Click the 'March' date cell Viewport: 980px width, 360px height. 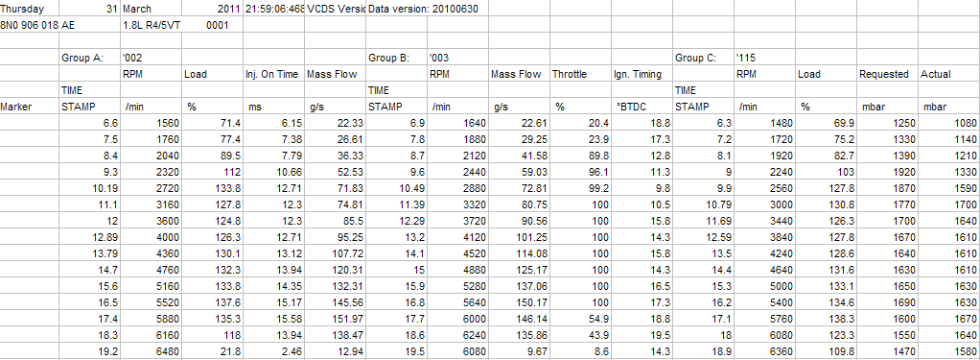[152, 8]
